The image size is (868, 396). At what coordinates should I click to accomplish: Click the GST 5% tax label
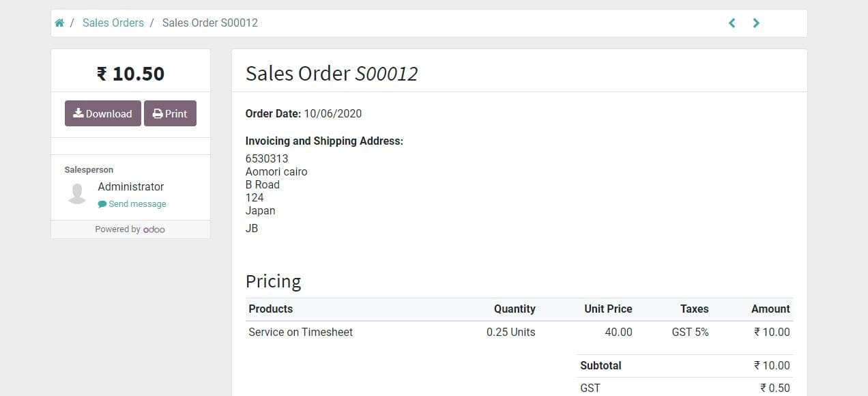[690, 332]
